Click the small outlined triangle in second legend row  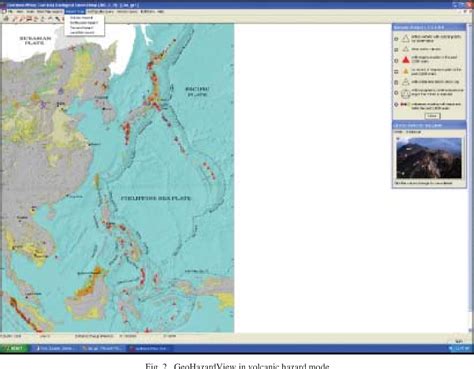(x=406, y=49)
